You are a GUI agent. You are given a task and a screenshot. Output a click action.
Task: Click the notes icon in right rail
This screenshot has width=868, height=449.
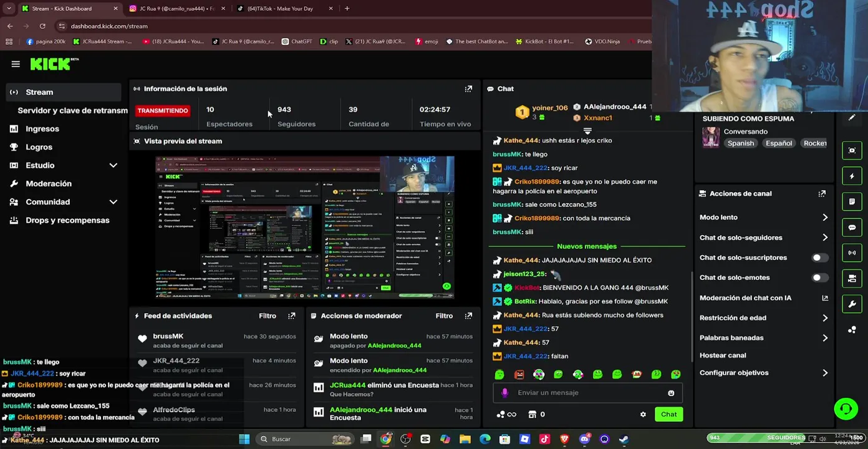(852, 201)
